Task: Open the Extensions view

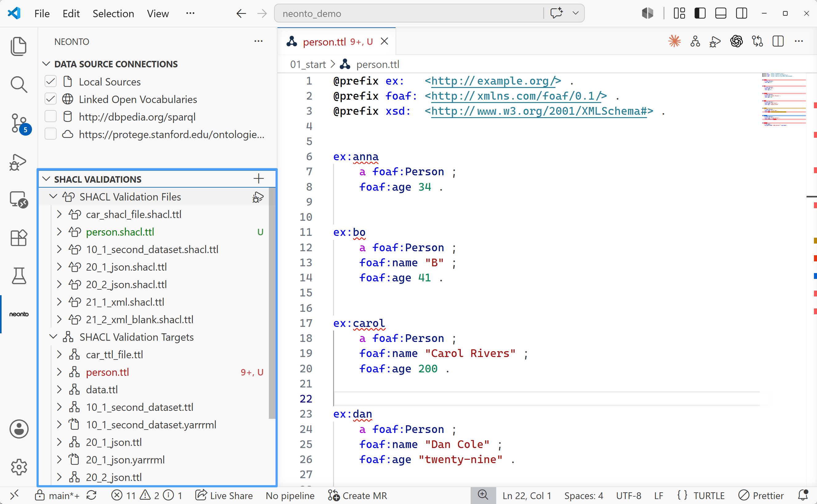Action: pos(19,238)
